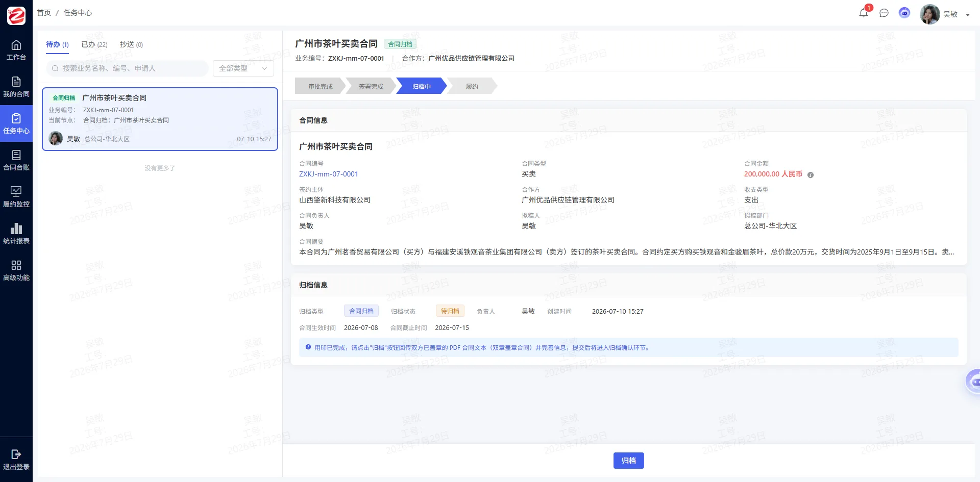Image resolution: width=980 pixels, height=482 pixels.
Task: Expand the 吴敏 user menu arrow
Action: coord(968,15)
